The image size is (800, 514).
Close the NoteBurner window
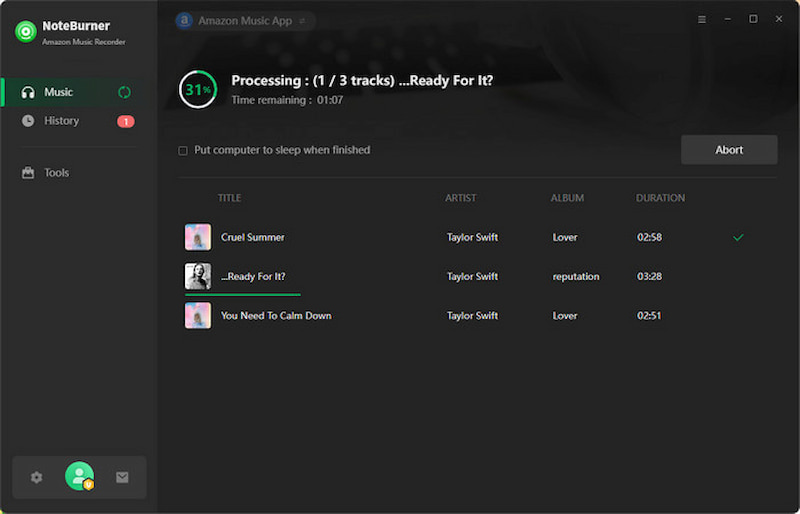(x=779, y=19)
